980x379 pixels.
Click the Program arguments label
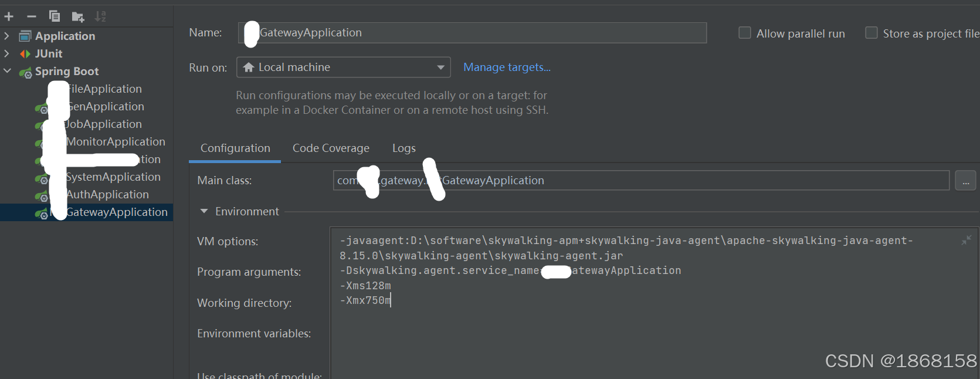coord(249,272)
